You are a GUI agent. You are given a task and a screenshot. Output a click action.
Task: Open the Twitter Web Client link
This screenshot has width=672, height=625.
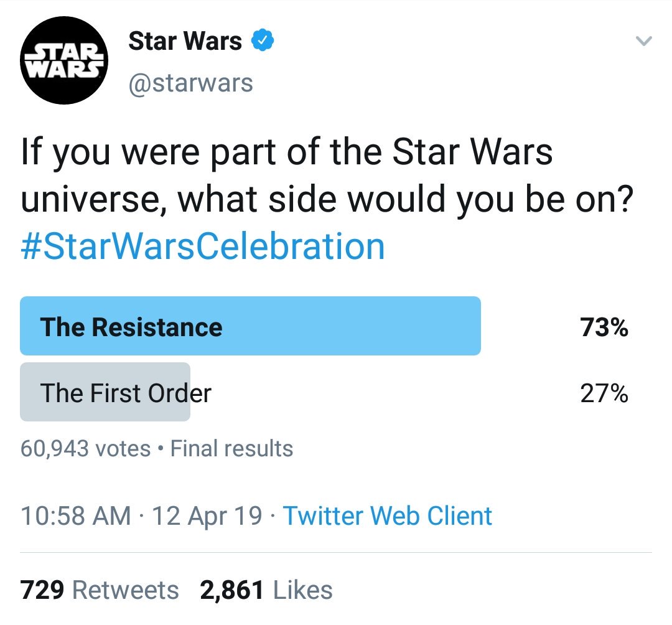[x=388, y=516]
